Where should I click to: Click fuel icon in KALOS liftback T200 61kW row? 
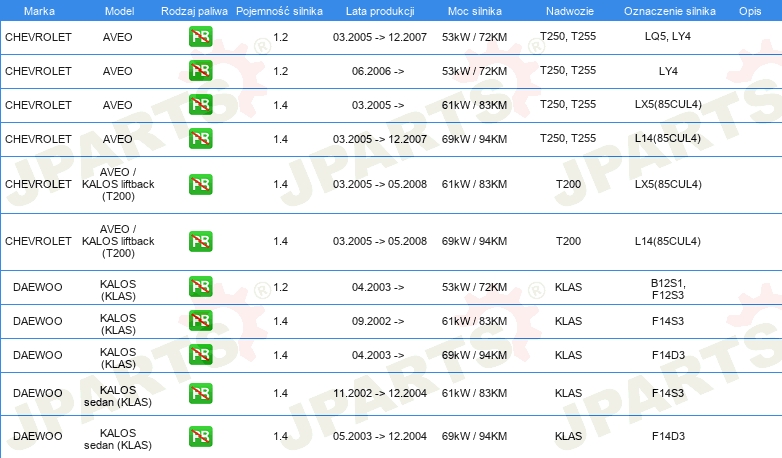(x=200, y=184)
